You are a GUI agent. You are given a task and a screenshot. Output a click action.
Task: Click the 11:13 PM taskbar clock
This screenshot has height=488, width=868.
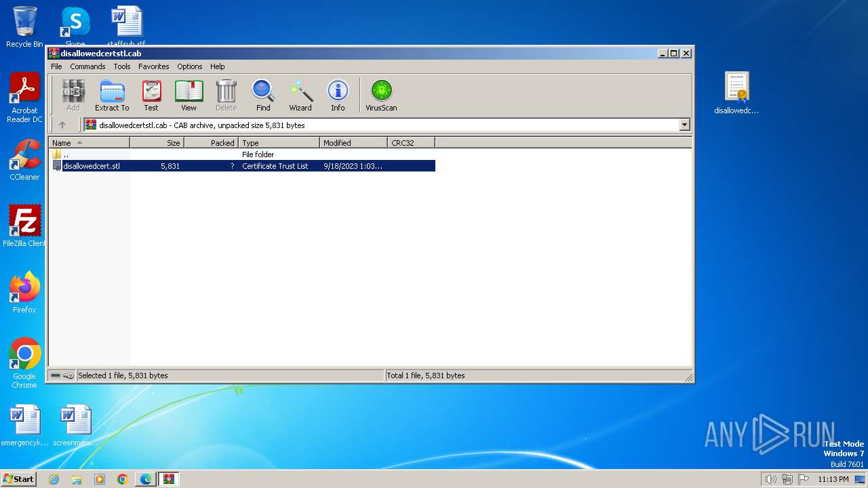[x=833, y=479]
